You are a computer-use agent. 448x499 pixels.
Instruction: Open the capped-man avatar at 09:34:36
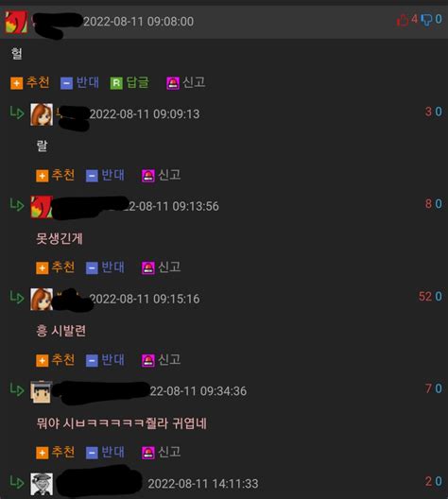[41, 391]
